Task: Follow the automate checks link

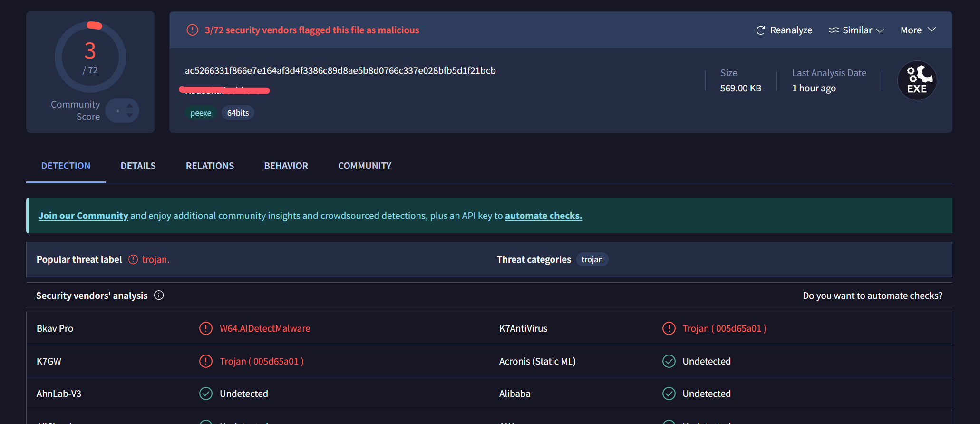Action: pyautogui.click(x=543, y=216)
